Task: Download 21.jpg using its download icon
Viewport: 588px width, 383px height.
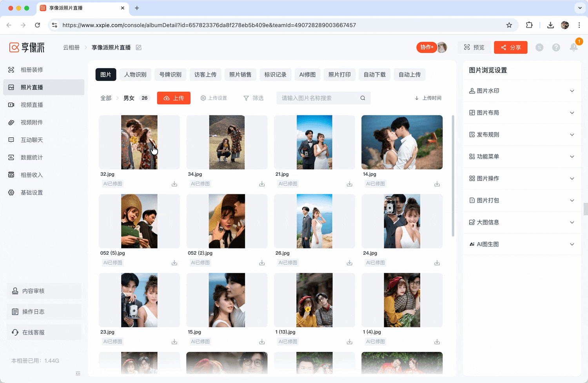Action: click(x=350, y=184)
